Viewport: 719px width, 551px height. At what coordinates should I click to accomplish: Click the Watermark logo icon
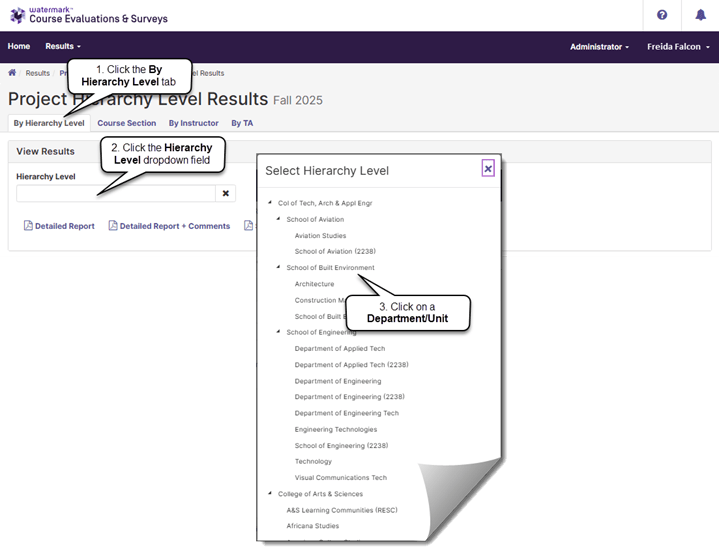coord(17,15)
